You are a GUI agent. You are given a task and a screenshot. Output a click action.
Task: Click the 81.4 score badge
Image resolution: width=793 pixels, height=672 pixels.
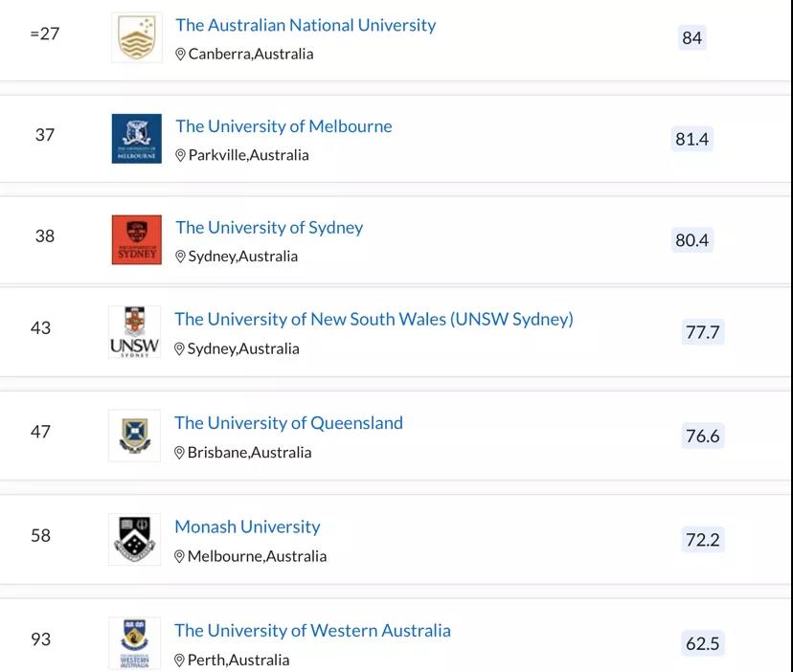pos(691,139)
